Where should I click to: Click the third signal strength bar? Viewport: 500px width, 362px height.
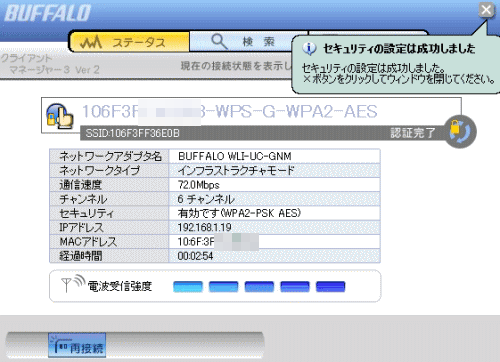259,287
